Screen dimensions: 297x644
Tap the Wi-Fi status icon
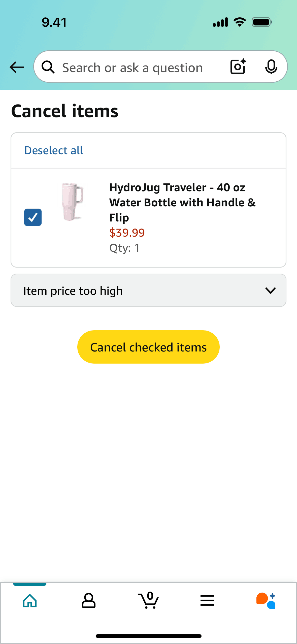pyautogui.click(x=240, y=22)
